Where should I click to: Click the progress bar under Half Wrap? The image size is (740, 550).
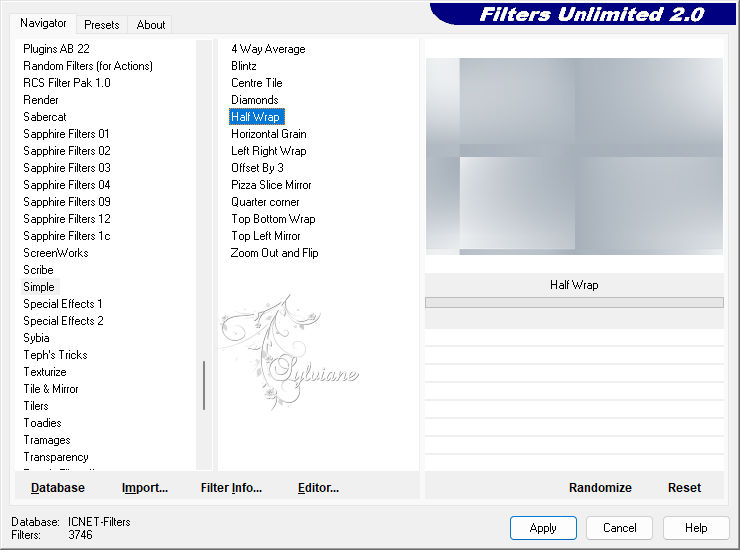tap(574, 303)
